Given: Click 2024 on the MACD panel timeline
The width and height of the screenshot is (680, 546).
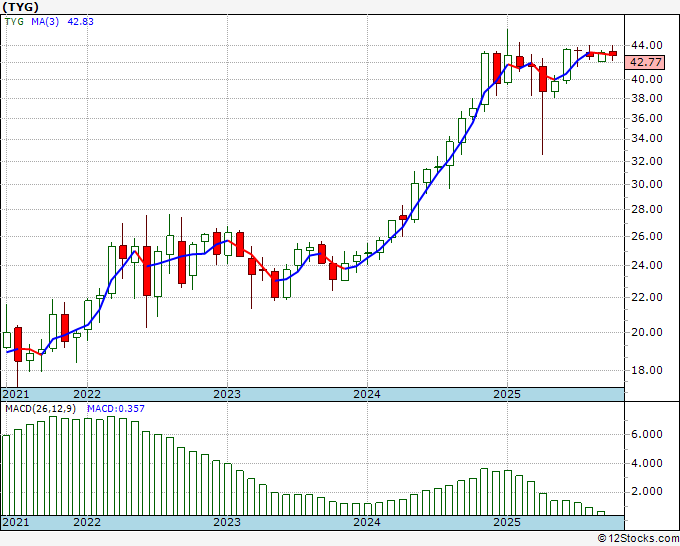Looking at the screenshot, I should 367,522.
